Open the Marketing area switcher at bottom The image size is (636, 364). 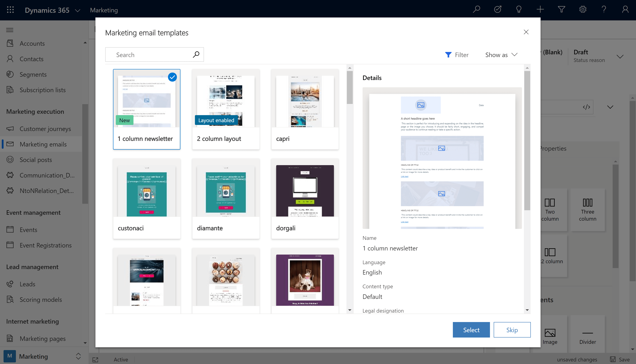coord(78,356)
